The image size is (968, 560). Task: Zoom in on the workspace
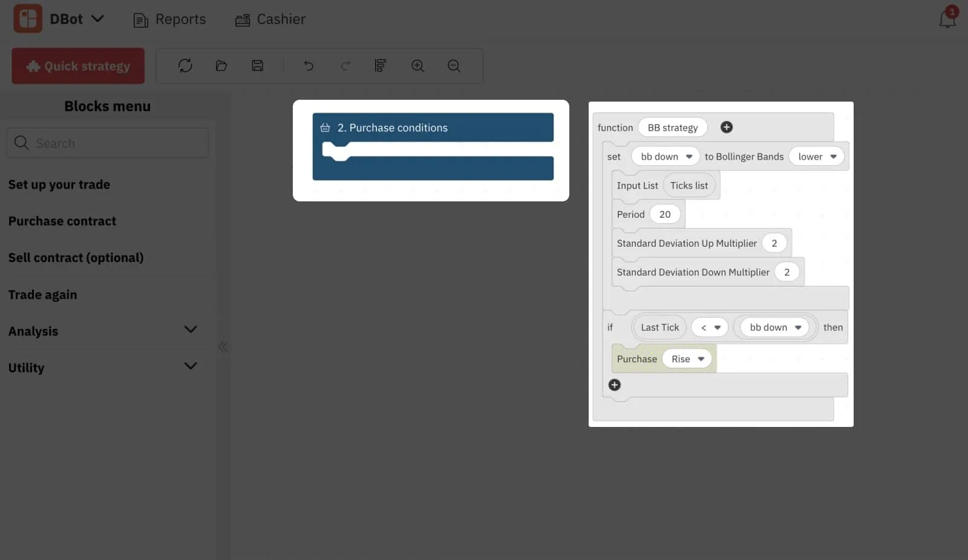click(417, 66)
